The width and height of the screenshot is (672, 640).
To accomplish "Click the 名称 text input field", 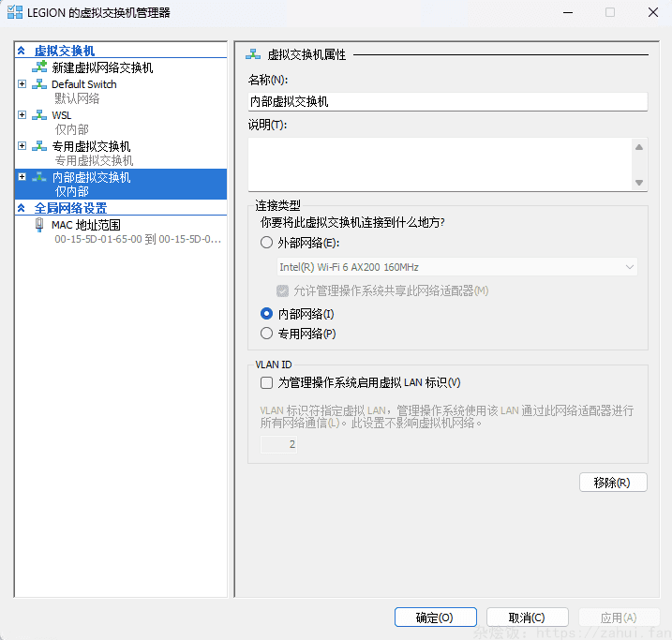I will [x=447, y=102].
